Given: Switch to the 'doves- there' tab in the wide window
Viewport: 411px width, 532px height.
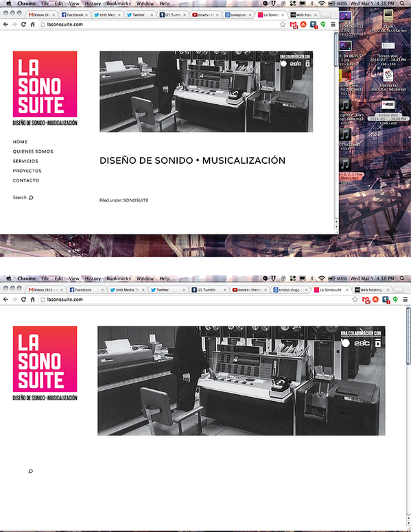Looking at the screenshot, I should 250,290.
